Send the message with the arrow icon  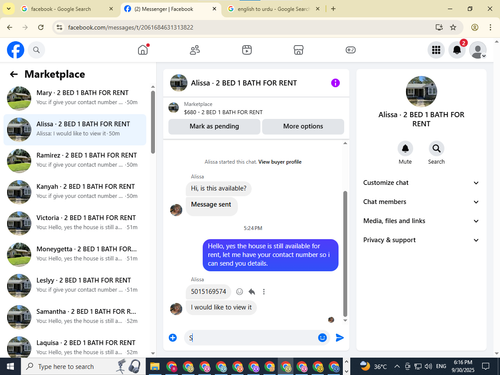tap(340, 338)
